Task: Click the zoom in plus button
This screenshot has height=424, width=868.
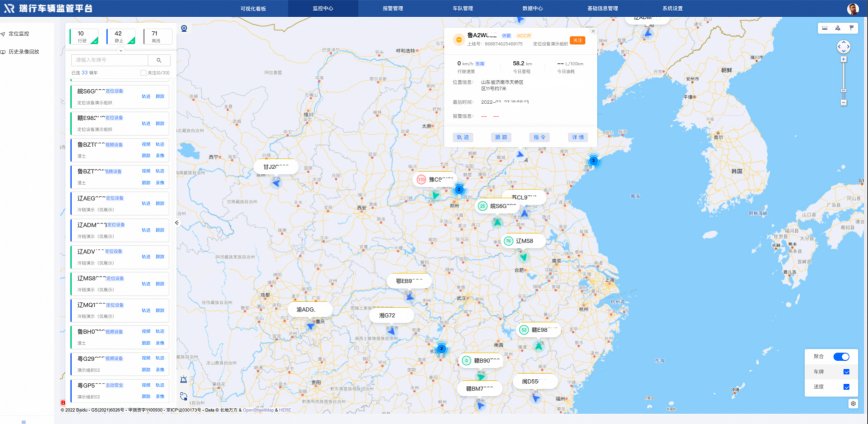Action: click(844, 59)
